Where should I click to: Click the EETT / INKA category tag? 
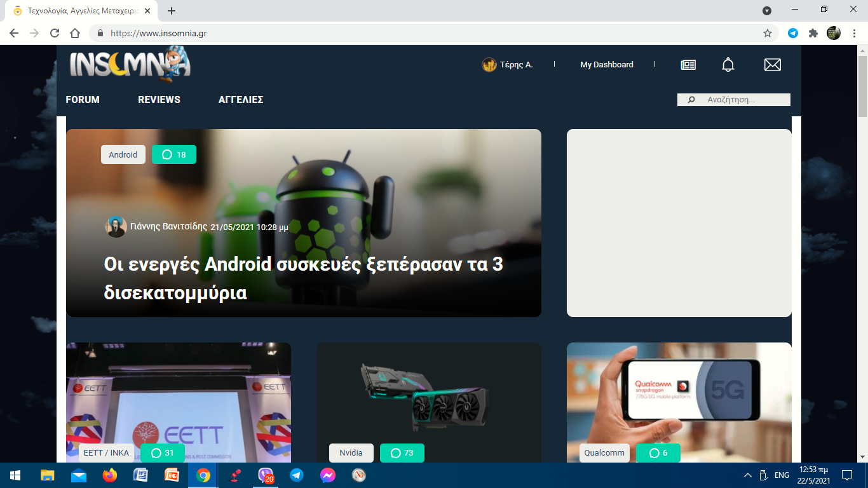[x=106, y=453]
